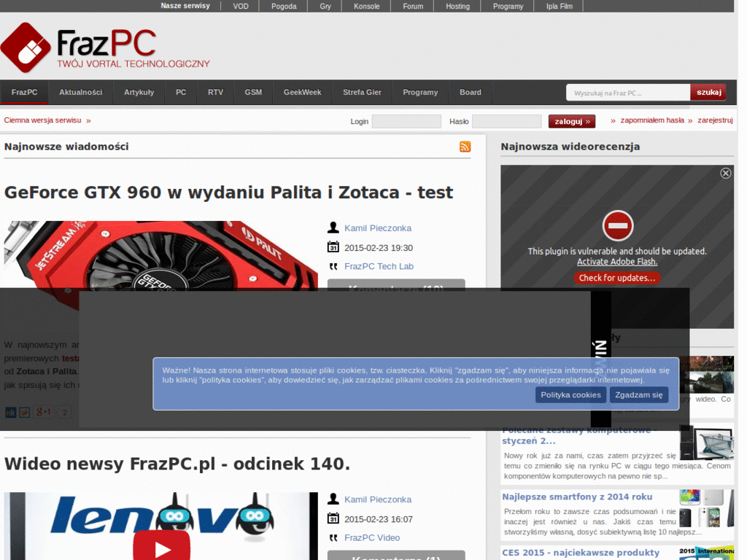This screenshot has height=560, width=747.
Task: Open the zapomniałem hasła link
Action: pyautogui.click(x=652, y=120)
